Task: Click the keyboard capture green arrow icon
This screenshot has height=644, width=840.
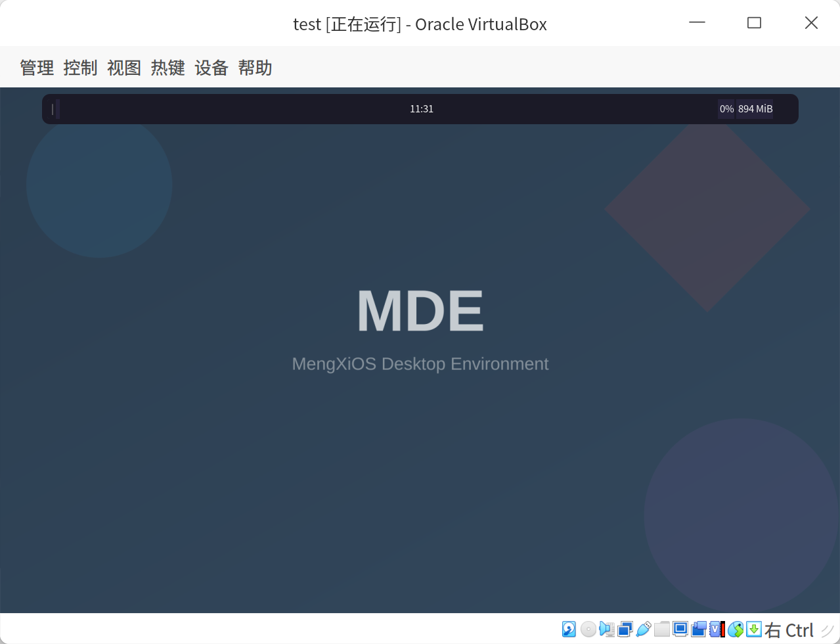Action: (x=753, y=630)
